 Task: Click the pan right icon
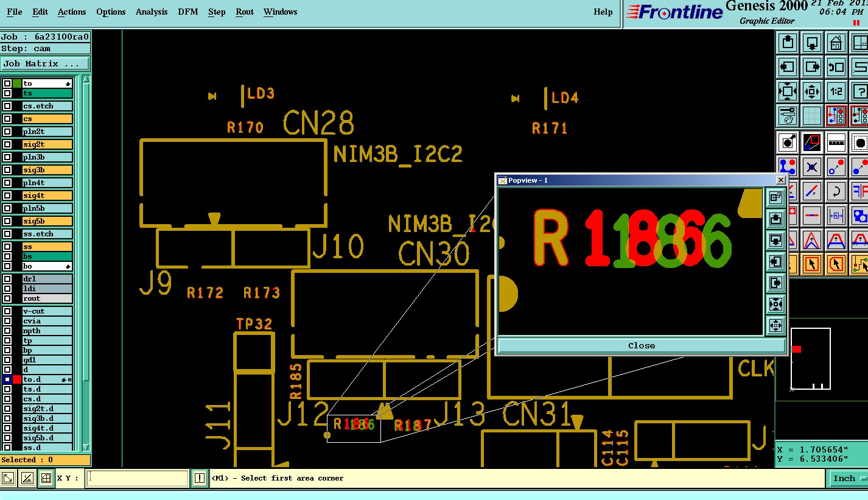pyautogui.click(x=812, y=67)
